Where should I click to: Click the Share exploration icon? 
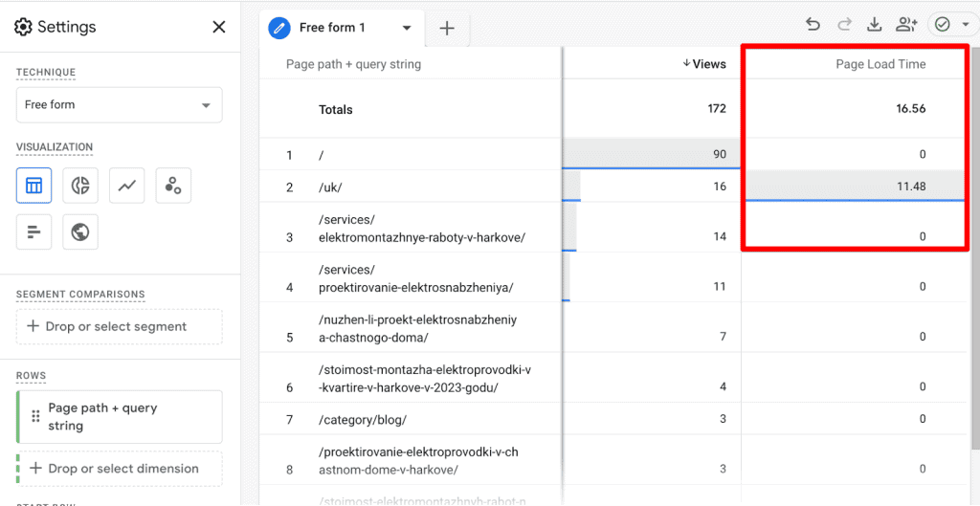click(x=905, y=24)
